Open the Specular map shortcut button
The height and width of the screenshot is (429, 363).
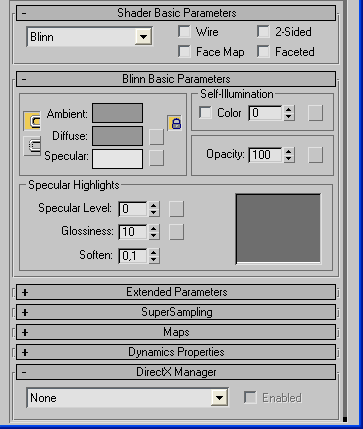156,158
